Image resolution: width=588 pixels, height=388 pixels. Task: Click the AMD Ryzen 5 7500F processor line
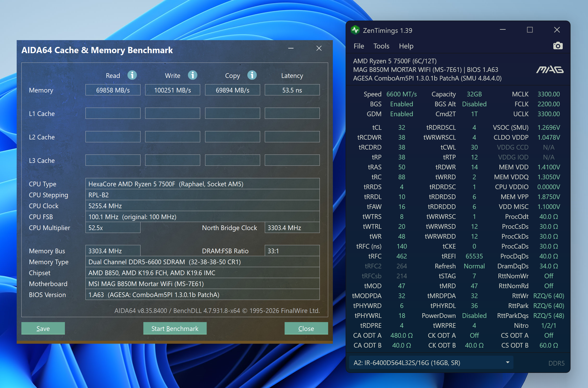[x=395, y=61]
